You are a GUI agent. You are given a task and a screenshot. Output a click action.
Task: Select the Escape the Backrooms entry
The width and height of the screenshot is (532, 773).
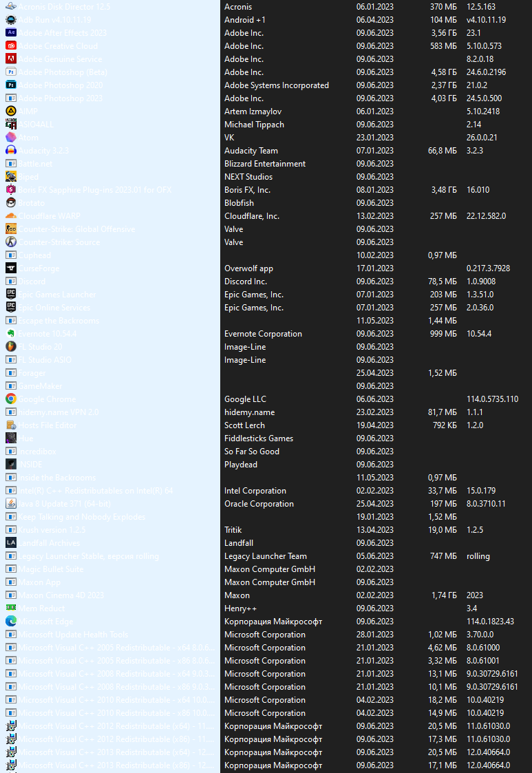(58, 321)
